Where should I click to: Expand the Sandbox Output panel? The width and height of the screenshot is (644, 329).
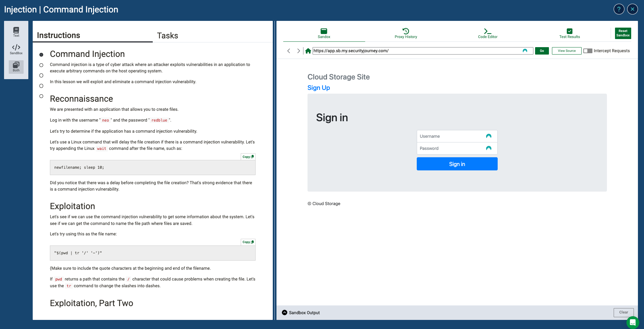(x=285, y=312)
